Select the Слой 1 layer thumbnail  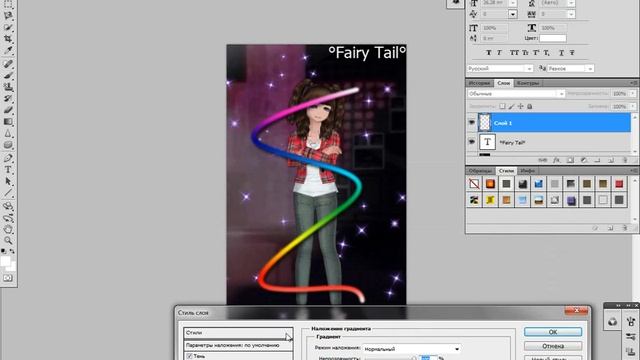pyautogui.click(x=484, y=122)
